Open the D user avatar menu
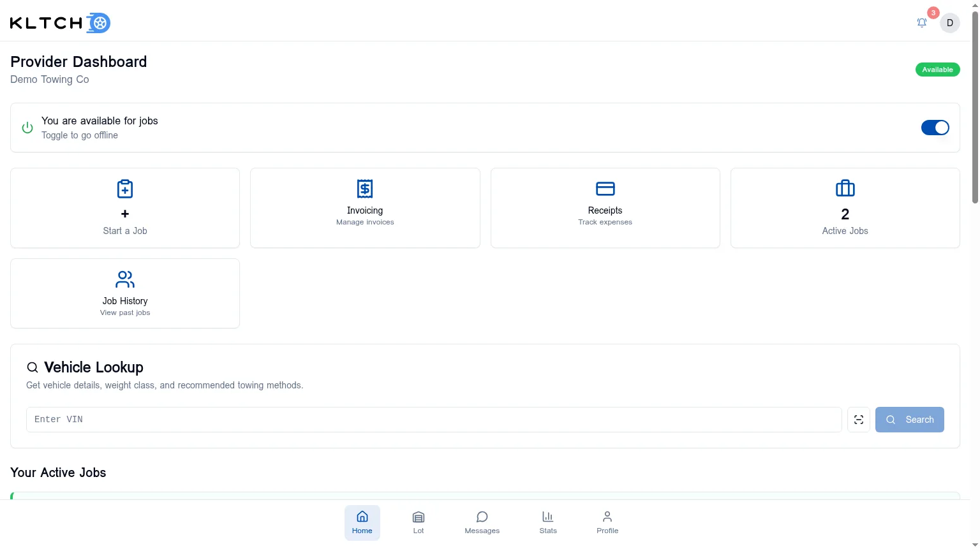Viewport: 980px width, 551px height. 950,23
